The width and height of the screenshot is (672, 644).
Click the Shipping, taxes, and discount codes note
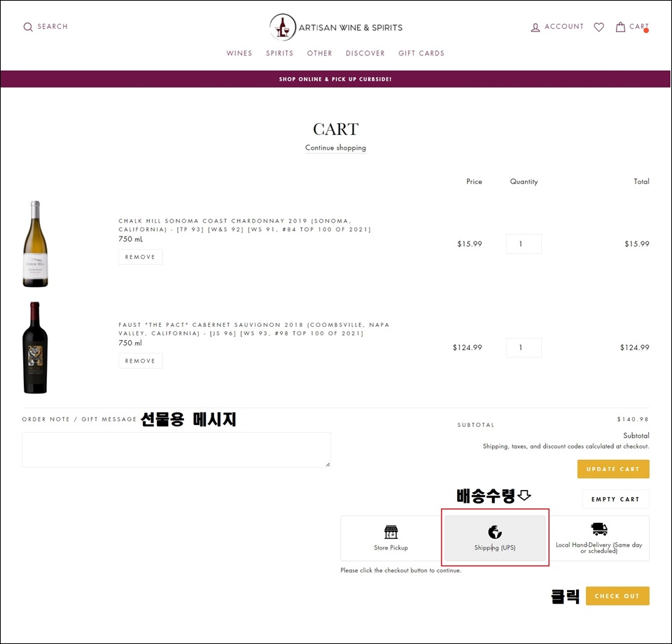pos(566,447)
